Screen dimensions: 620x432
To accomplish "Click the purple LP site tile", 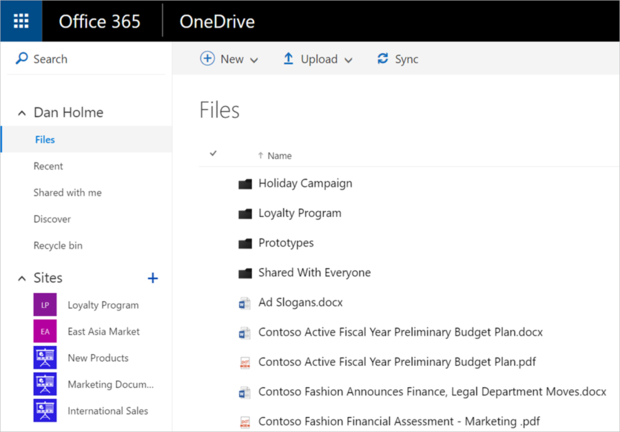I will (x=45, y=304).
